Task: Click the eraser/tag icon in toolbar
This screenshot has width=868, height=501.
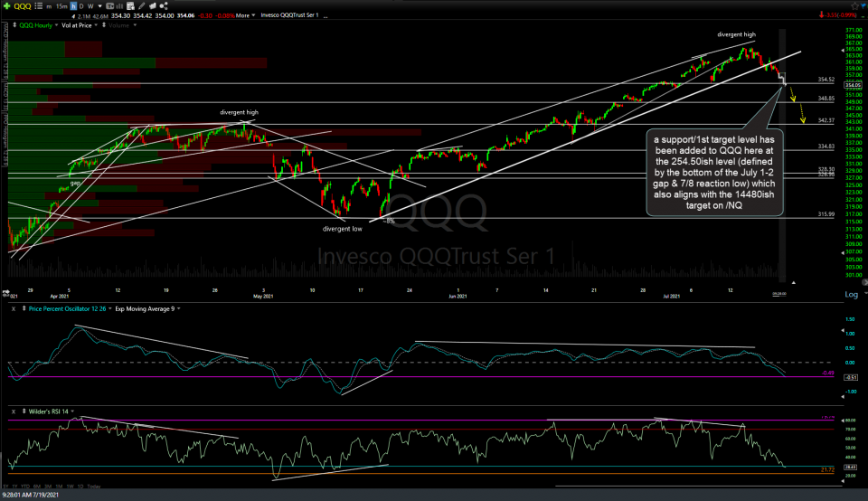Action: [x=153, y=6]
